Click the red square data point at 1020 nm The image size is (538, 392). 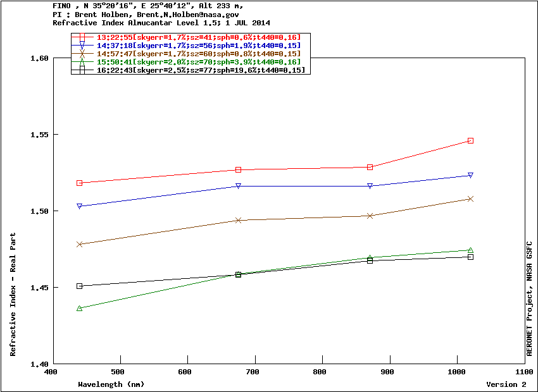click(470, 140)
